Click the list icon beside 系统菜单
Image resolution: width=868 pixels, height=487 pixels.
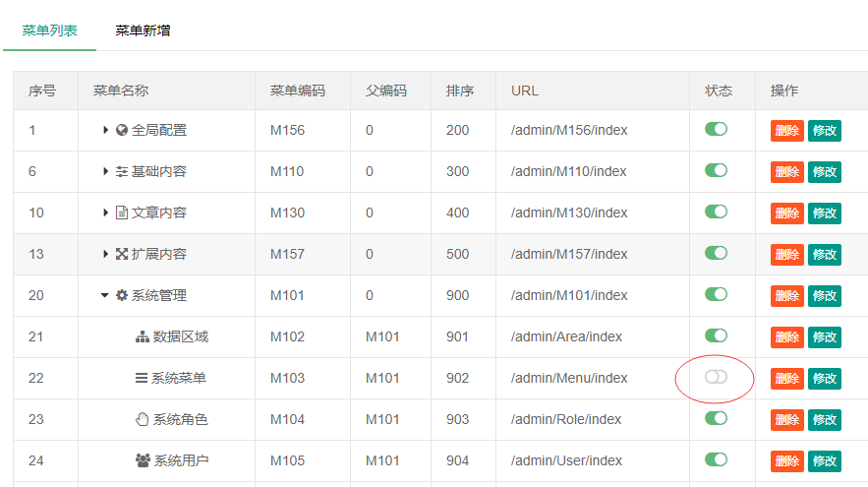pyautogui.click(x=141, y=378)
